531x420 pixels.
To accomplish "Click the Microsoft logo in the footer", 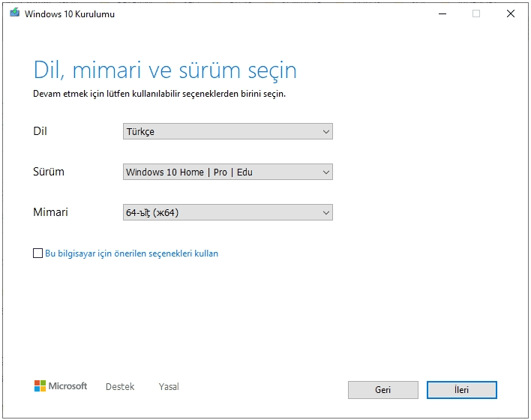I will (x=61, y=385).
